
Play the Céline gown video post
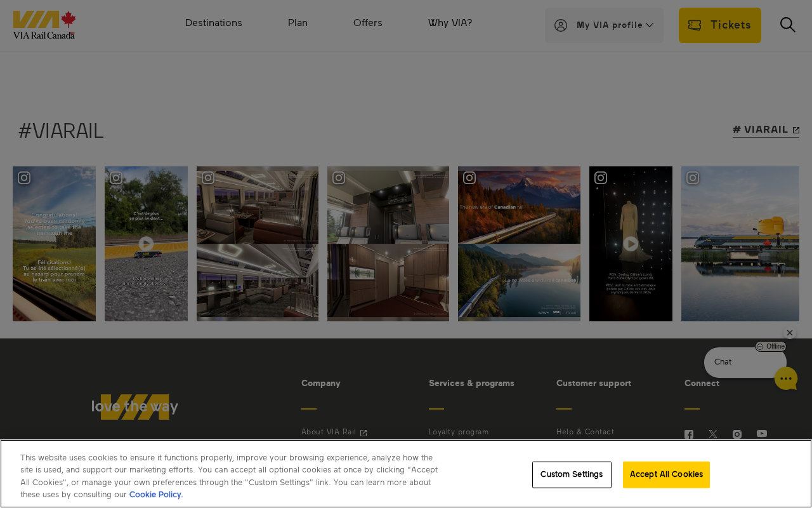631,244
